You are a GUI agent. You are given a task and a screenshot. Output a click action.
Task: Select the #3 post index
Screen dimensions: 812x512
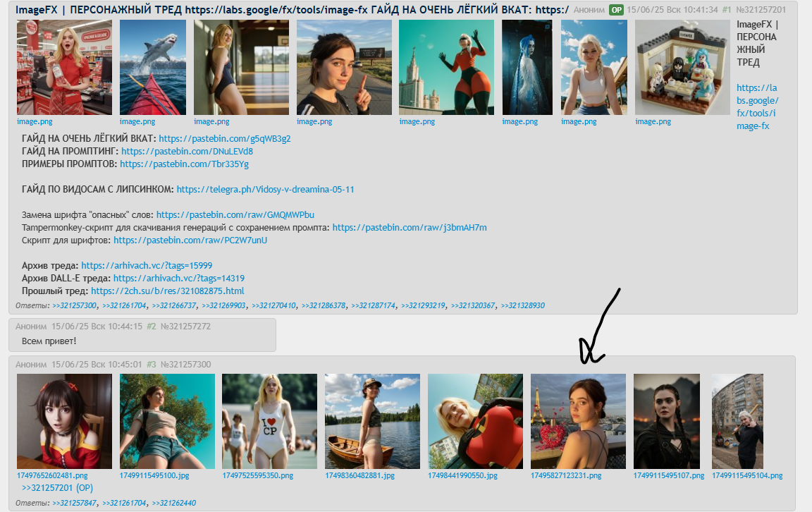click(152, 365)
